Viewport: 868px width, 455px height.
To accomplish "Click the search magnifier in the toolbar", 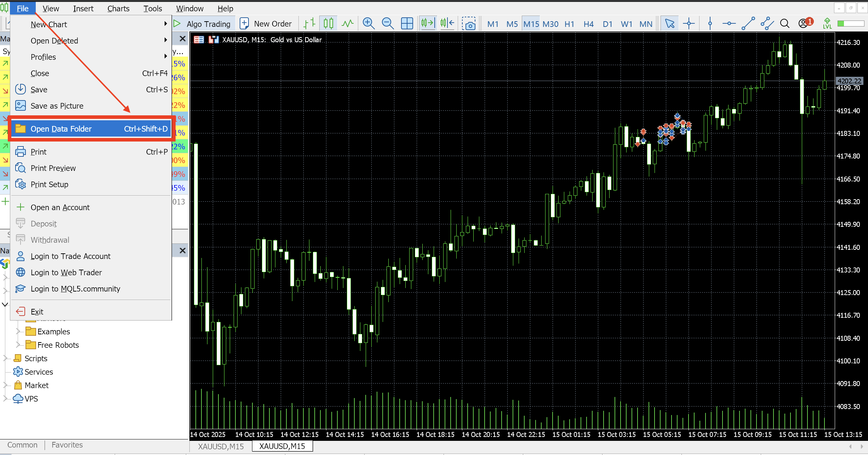I will point(785,24).
